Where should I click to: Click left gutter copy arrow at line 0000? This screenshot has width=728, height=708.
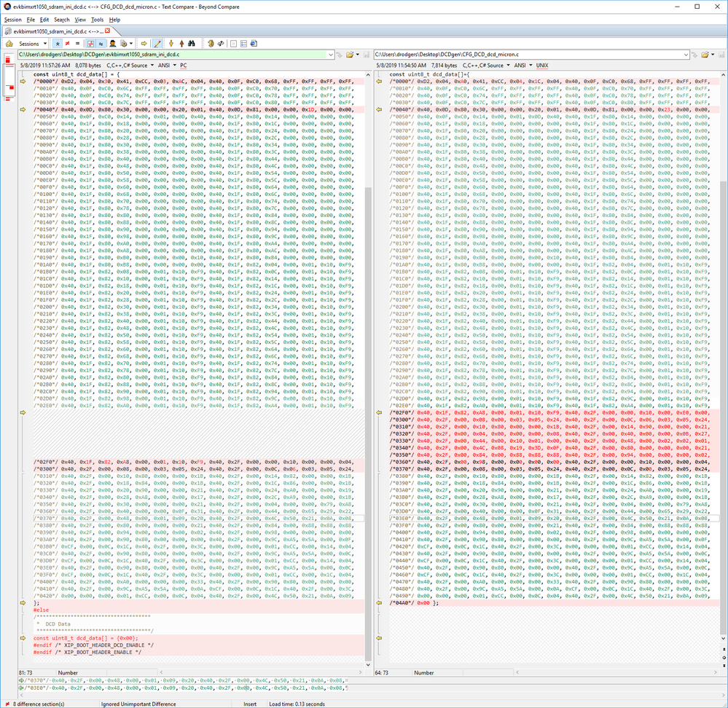[x=23, y=81]
